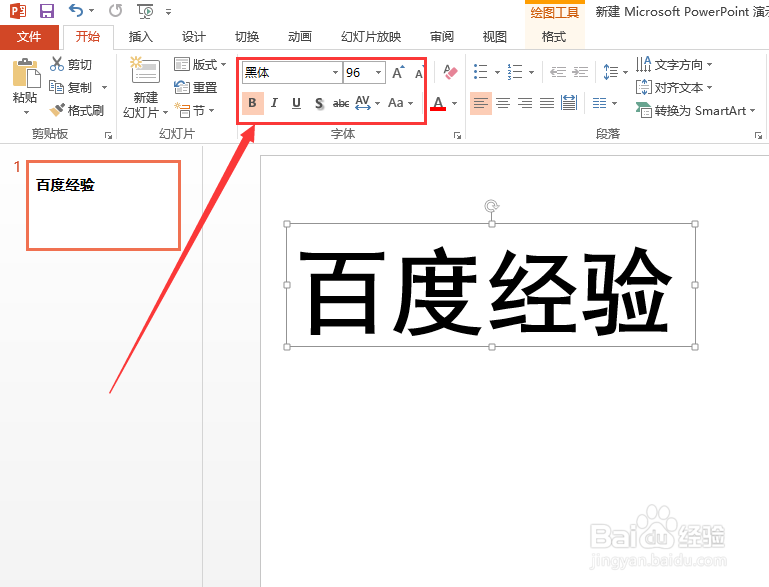Open the 文件 (File) menu

[29, 37]
